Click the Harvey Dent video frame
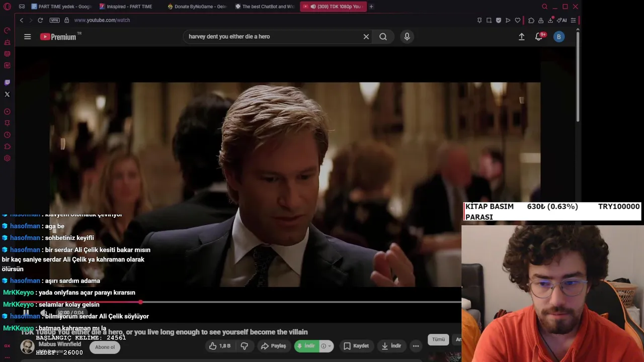The image size is (644, 362). (x=295, y=185)
